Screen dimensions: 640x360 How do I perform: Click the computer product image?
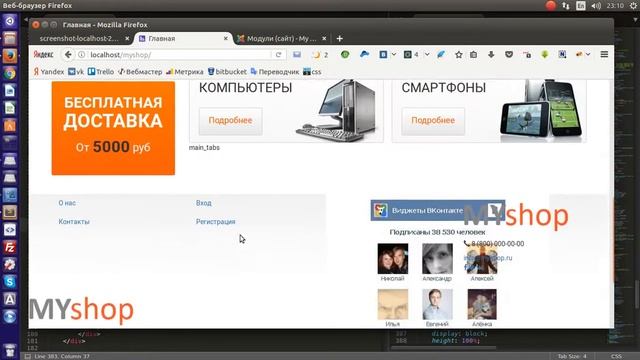click(337, 111)
